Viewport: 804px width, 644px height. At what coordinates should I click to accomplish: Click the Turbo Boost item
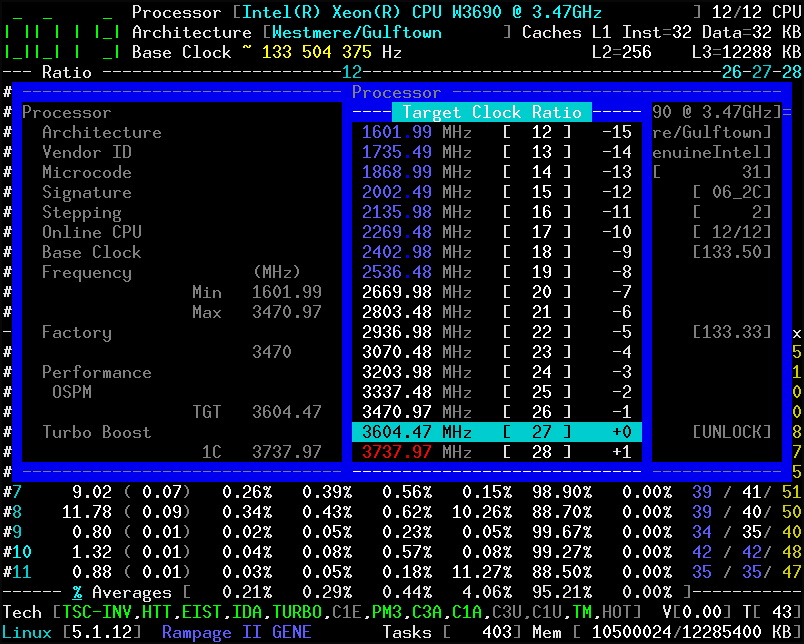(x=96, y=432)
